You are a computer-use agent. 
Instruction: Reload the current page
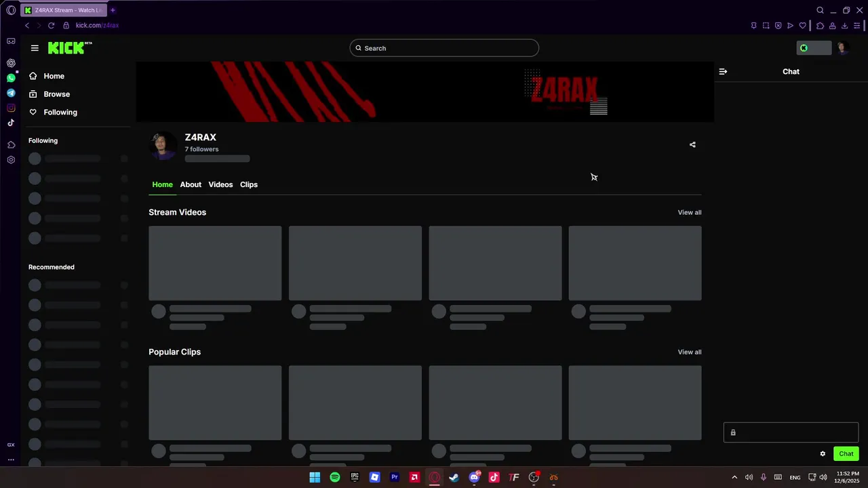click(x=51, y=25)
